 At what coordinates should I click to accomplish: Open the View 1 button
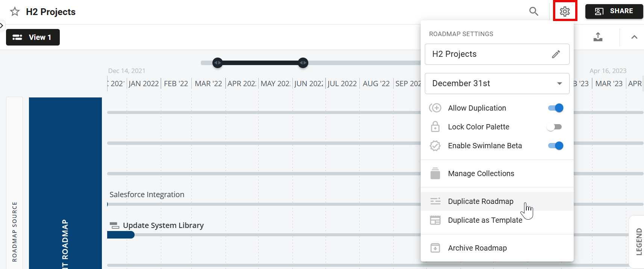pos(33,37)
